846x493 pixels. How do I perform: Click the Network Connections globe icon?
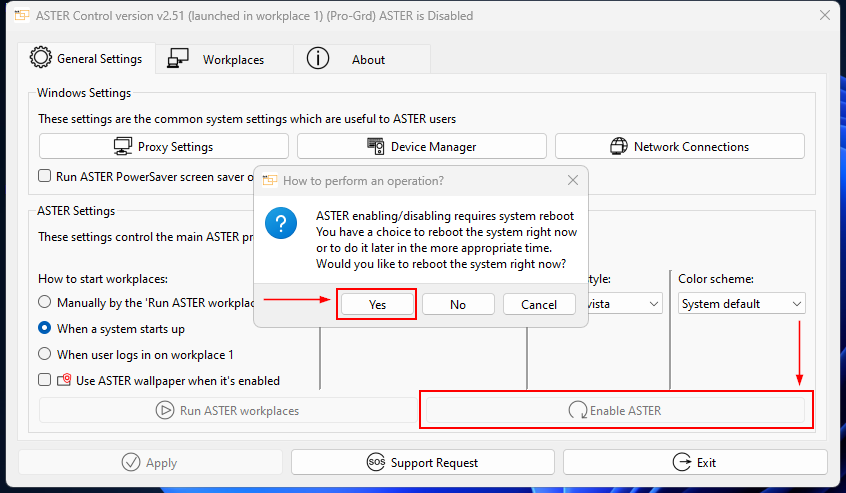pyautogui.click(x=618, y=147)
